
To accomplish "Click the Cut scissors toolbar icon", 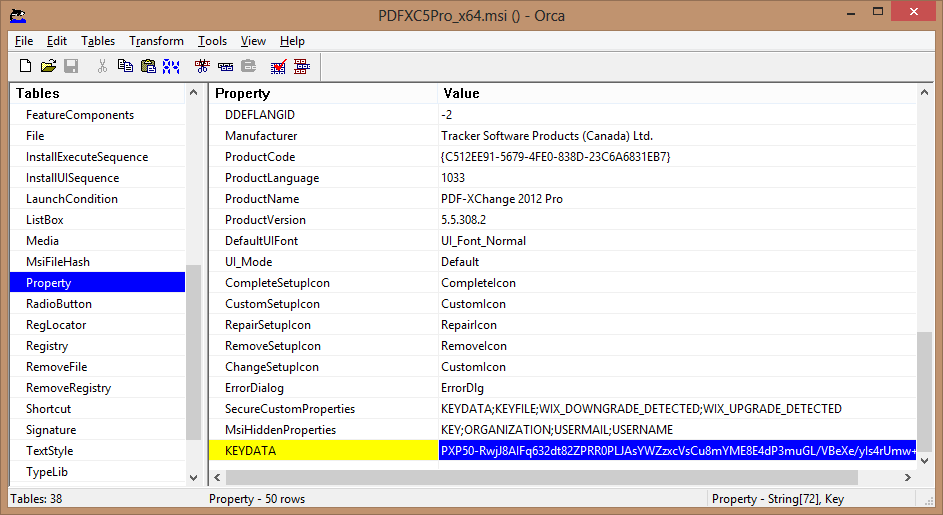I will (102, 66).
